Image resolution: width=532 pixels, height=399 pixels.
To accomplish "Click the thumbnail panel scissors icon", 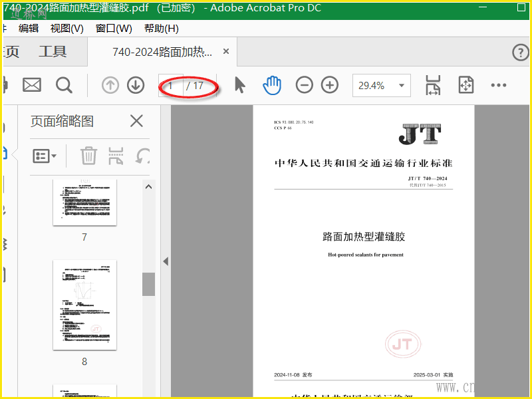I will tap(116, 156).
